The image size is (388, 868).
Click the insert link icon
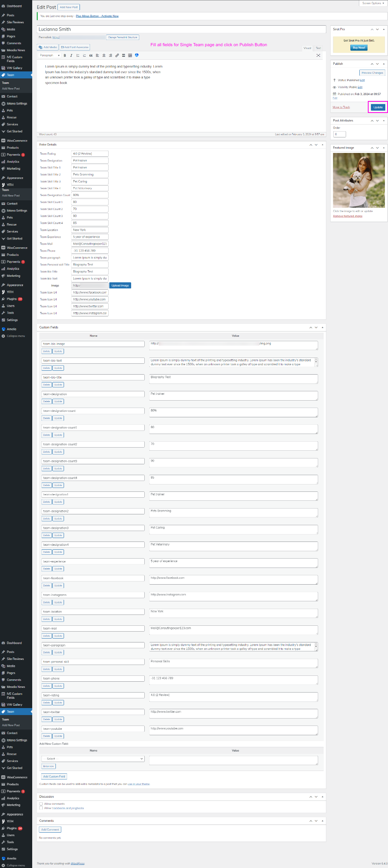117,56
